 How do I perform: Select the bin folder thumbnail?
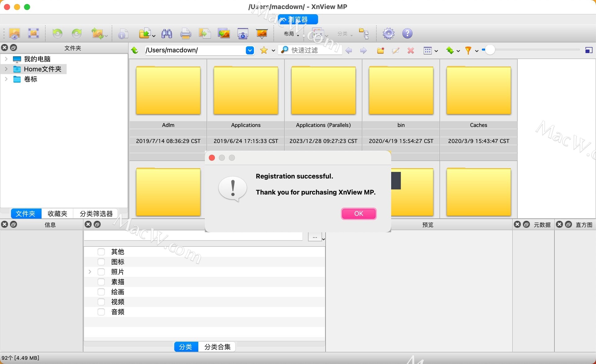click(x=401, y=90)
